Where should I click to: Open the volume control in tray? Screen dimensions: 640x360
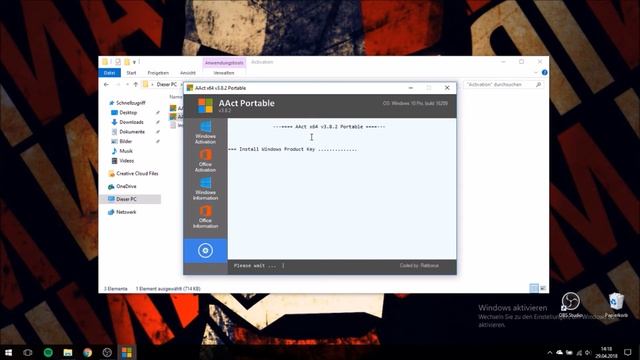588,353
